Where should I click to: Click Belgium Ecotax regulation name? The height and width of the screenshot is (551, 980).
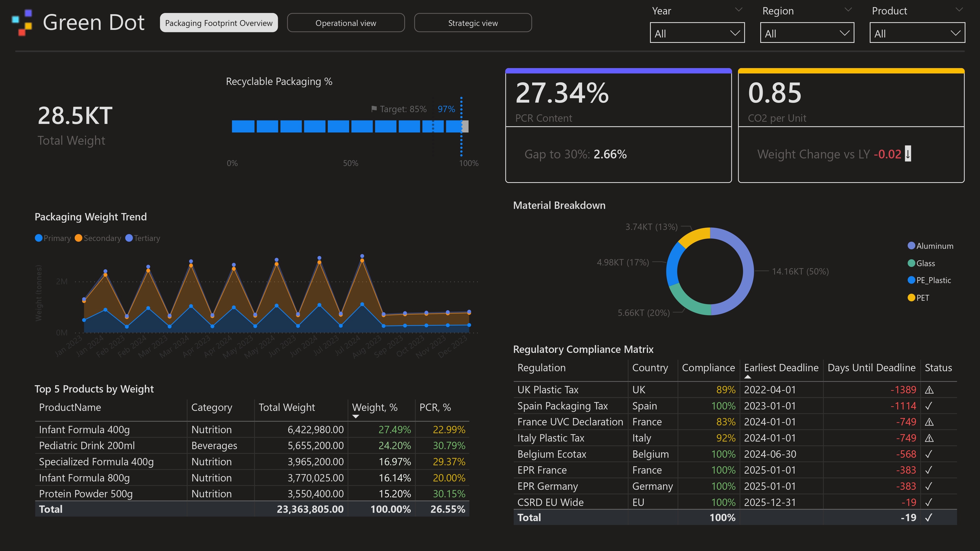pyautogui.click(x=552, y=454)
